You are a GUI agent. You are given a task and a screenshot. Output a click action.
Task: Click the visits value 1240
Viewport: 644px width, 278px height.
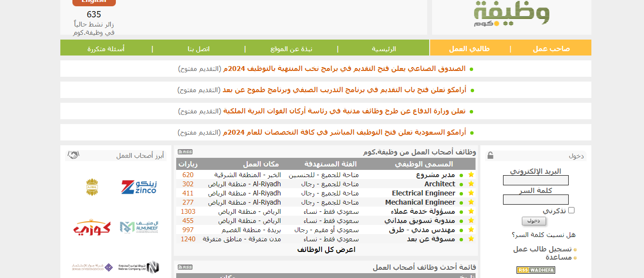click(188, 239)
